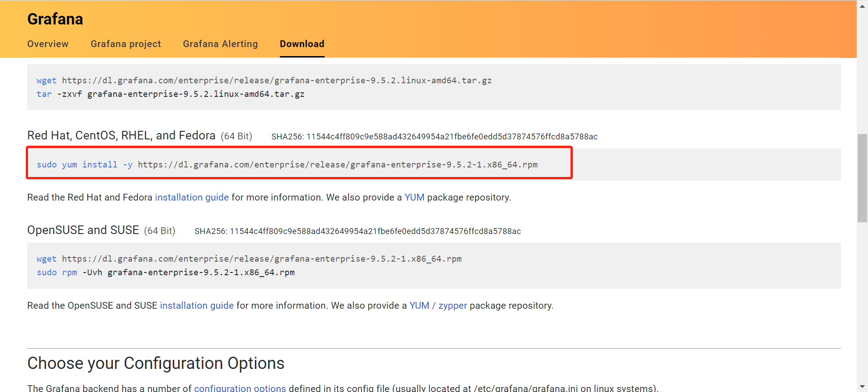
Task: Click the Grafana page title
Action: click(55, 19)
